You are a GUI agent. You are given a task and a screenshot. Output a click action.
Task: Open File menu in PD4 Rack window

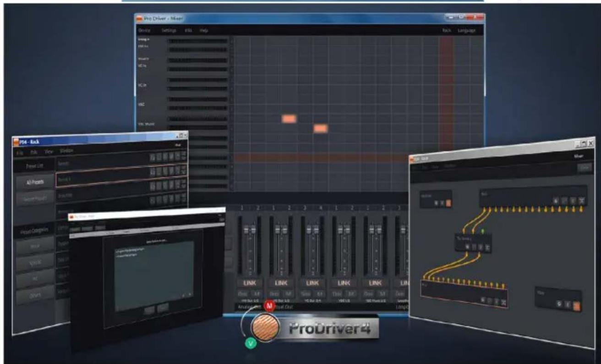21,153
